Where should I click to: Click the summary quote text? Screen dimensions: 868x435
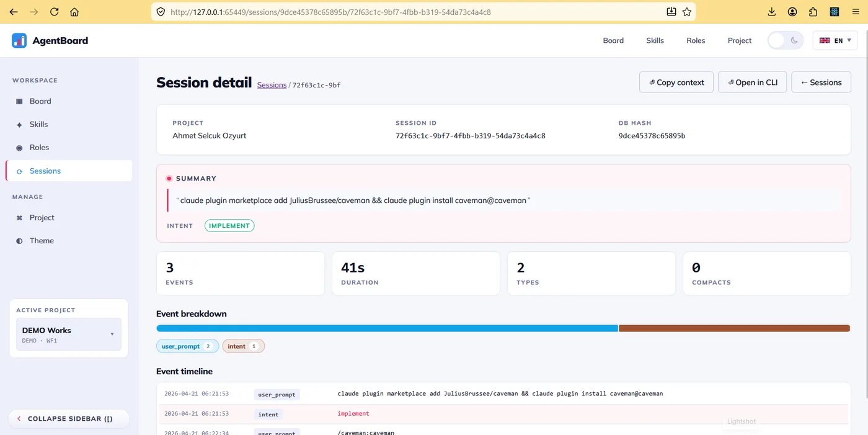tap(353, 201)
